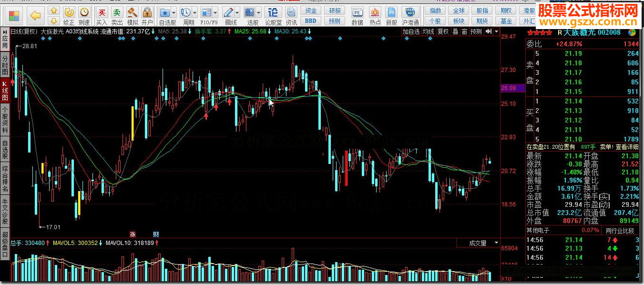
Task: Toggle 预测 forecast in chart toolbar
Action: [476, 31]
